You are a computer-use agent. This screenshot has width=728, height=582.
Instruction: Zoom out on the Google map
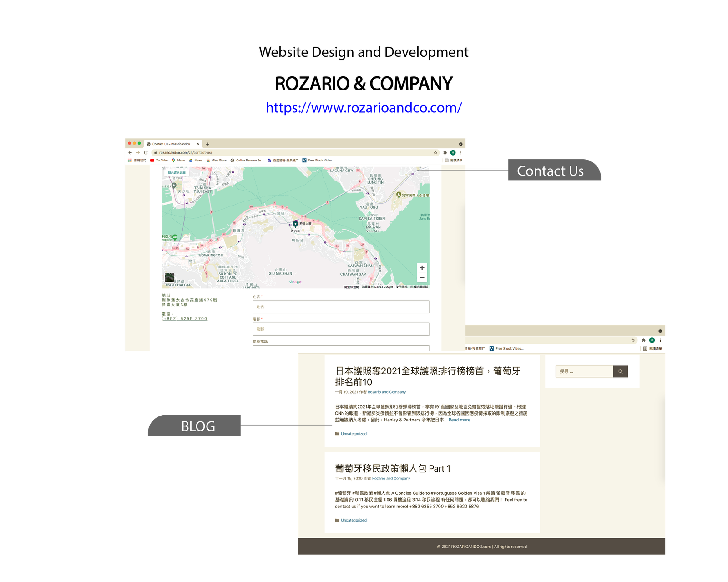pos(422,277)
